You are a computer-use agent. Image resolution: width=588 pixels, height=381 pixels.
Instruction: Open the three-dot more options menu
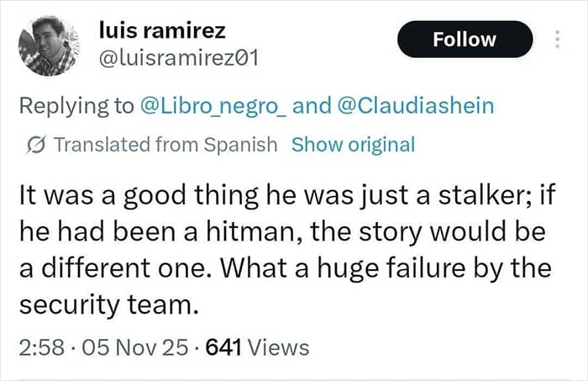[x=556, y=40]
